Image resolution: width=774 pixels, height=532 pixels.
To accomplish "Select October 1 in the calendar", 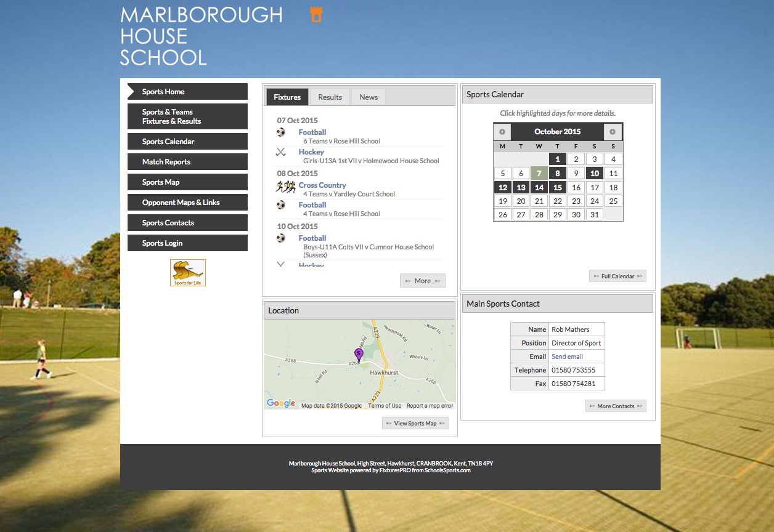I will [558, 159].
